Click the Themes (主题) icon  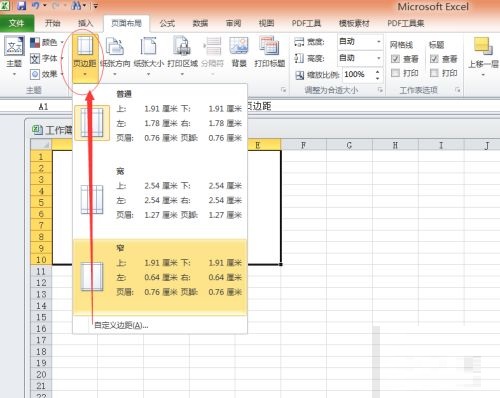[x=14, y=46]
